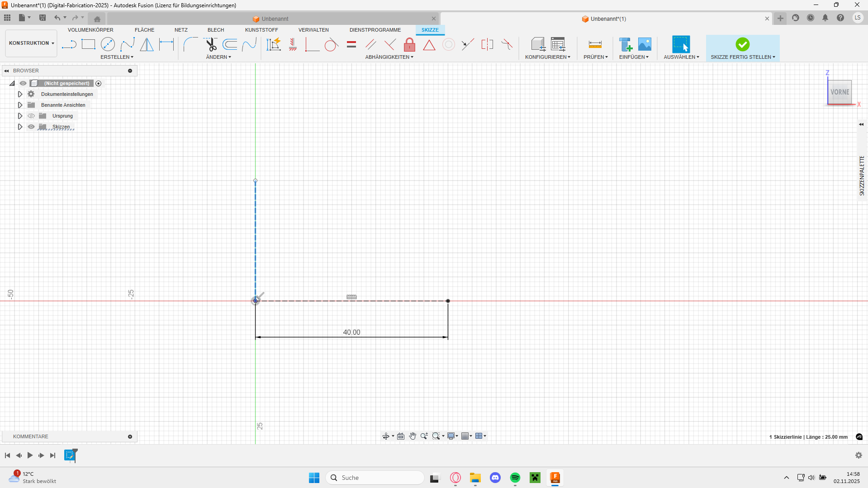The height and width of the screenshot is (488, 868).
Task: Hide the Skizzen folder
Action: click(31, 127)
